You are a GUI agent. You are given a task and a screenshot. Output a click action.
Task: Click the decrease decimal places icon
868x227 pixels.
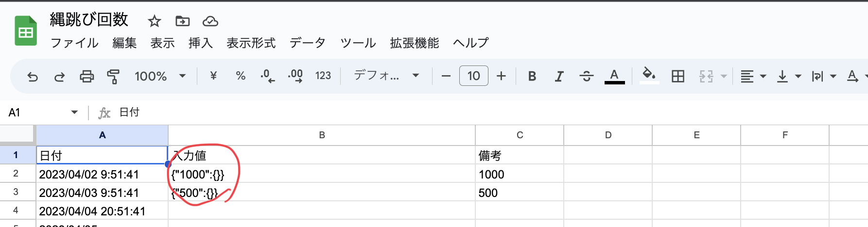pos(267,76)
